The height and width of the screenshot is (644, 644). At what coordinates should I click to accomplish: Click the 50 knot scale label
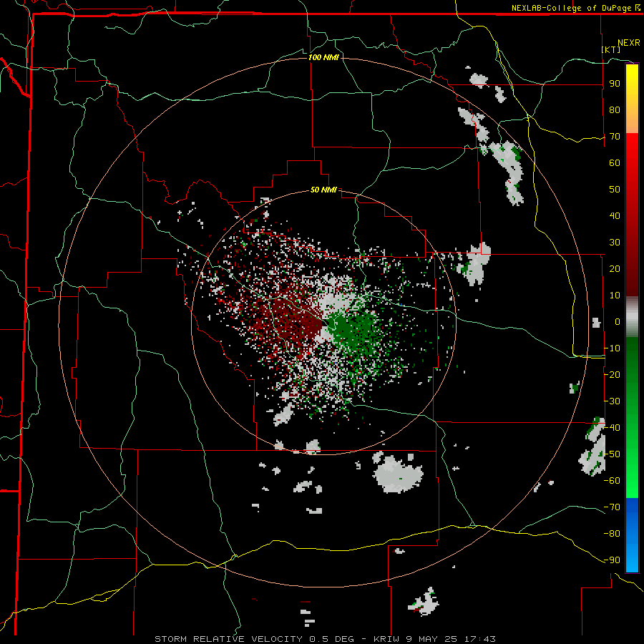[x=615, y=190]
